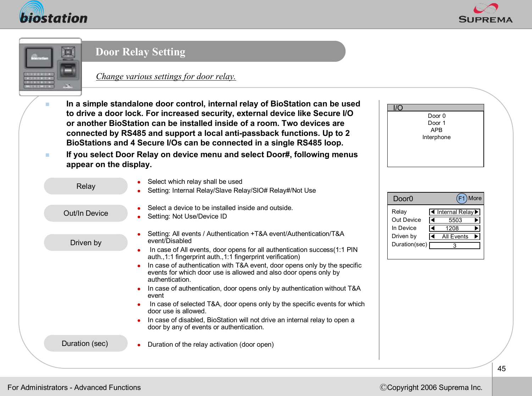Click the F1 More icon in Door0 panel
The image size is (532, 396).
(x=461, y=198)
